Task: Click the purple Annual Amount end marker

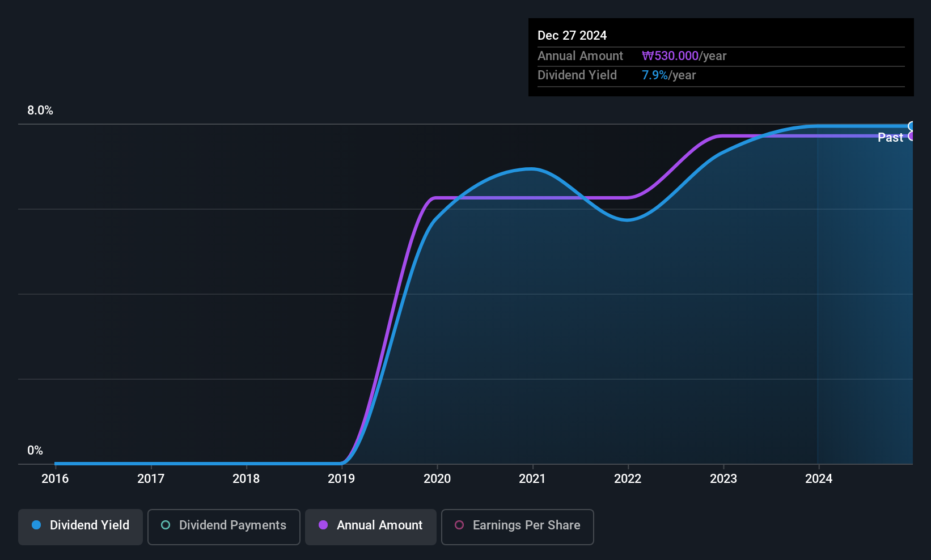Action: [912, 136]
